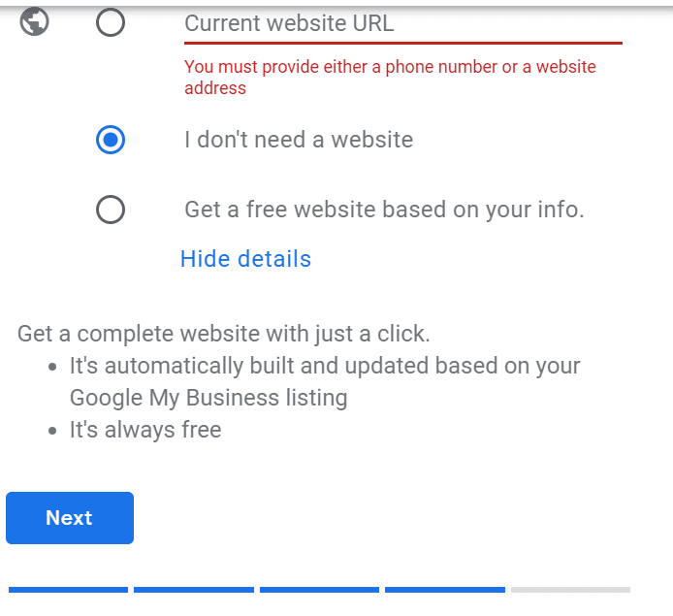This screenshot has height=616, width=673.
Task: Click the first blue progress step segment
Action: tap(68, 590)
